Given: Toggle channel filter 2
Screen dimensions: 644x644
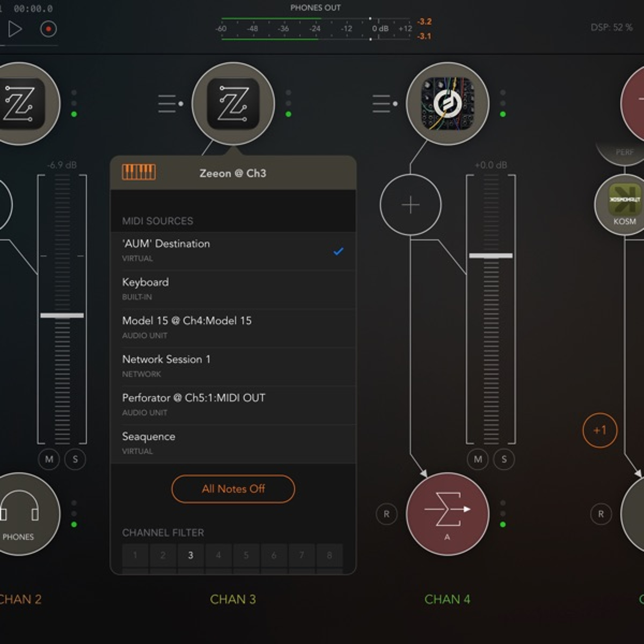Looking at the screenshot, I should (163, 555).
